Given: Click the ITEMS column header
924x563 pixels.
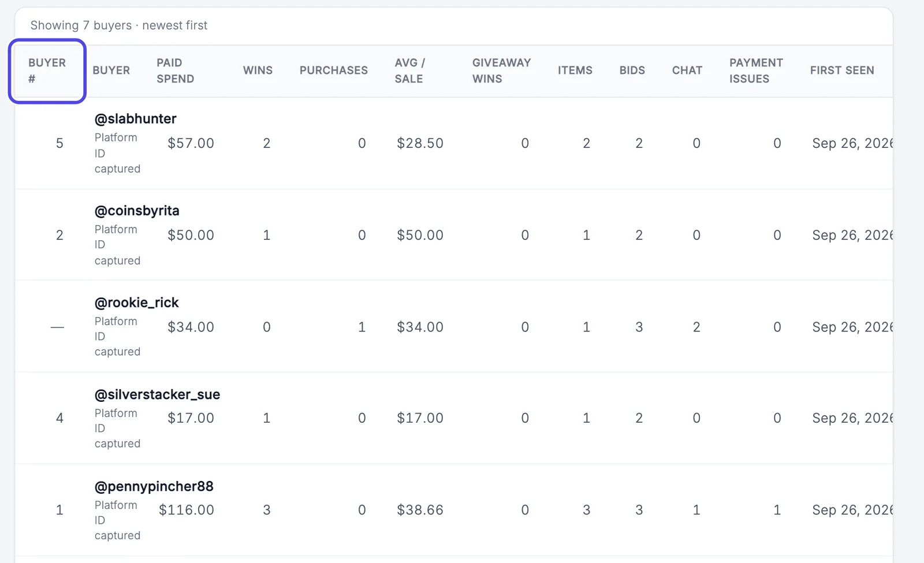Looking at the screenshot, I should tap(575, 70).
